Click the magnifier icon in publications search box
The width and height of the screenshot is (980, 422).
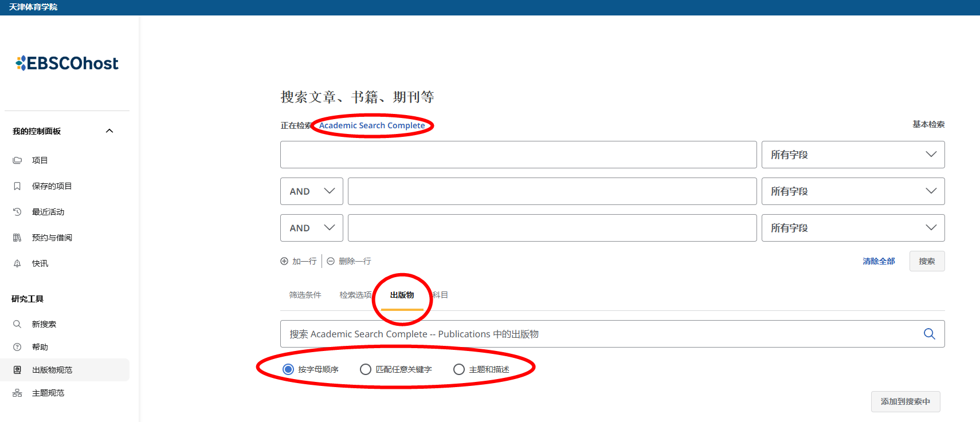929,334
